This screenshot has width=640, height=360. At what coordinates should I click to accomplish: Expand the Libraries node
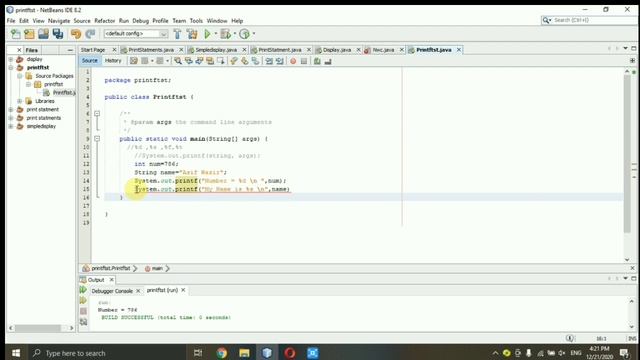[x=19, y=101]
